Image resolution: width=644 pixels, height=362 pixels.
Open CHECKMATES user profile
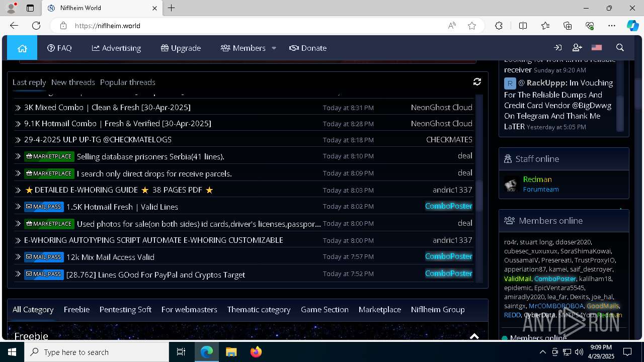coord(449,139)
